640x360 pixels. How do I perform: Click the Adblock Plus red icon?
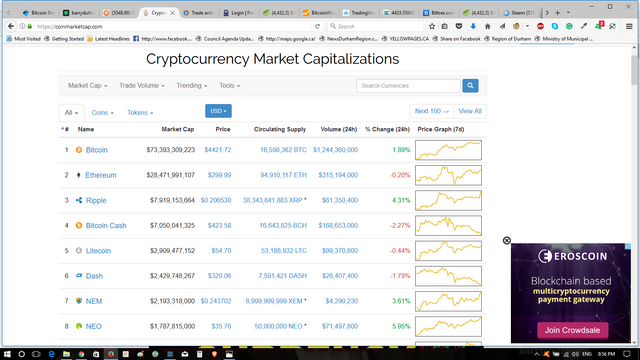(540, 26)
